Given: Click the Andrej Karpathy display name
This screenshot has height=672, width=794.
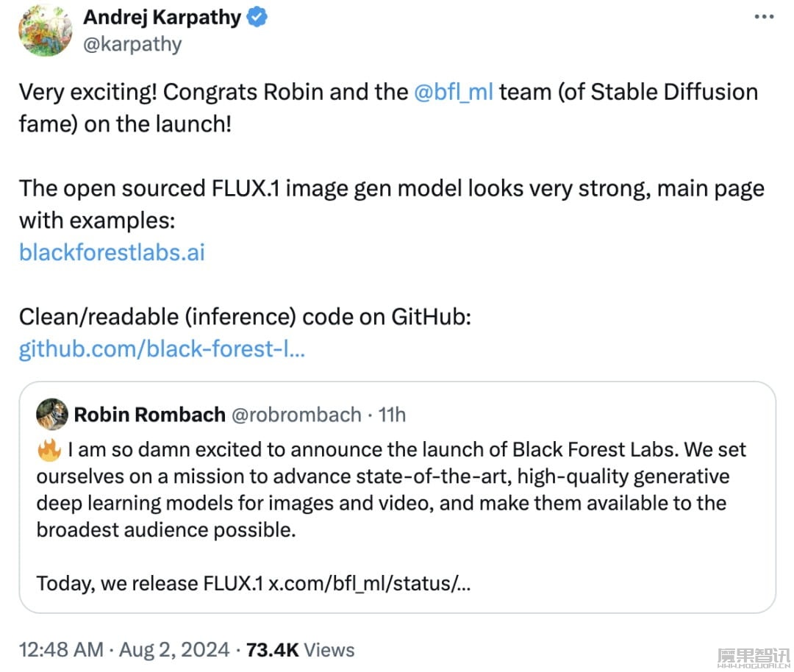Looking at the screenshot, I should click(162, 17).
